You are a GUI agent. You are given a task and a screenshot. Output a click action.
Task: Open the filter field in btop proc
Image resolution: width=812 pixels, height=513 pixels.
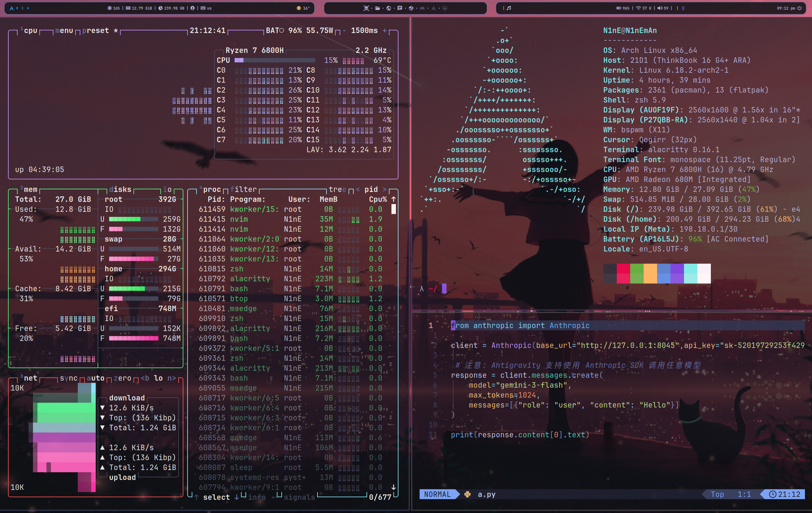[244, 189]
